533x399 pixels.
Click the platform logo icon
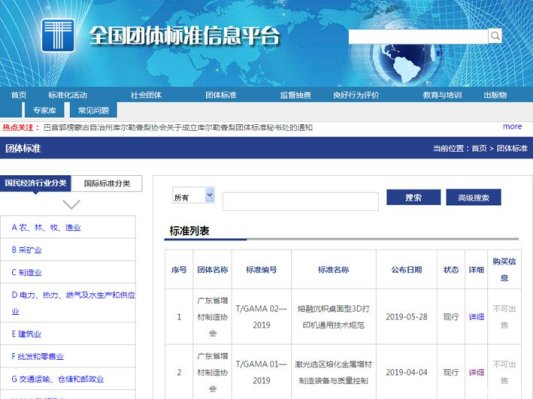pyautogui.click(x=58, y=35)
